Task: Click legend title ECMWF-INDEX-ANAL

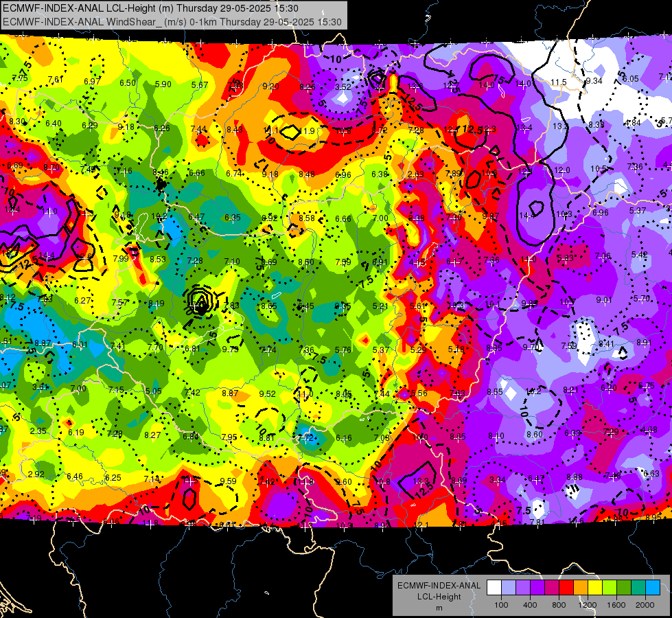Action: tap(439, 586)
